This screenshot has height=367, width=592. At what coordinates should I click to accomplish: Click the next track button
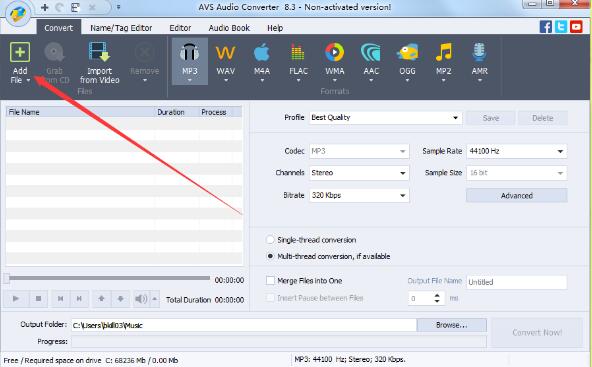(x=79, y=299)
